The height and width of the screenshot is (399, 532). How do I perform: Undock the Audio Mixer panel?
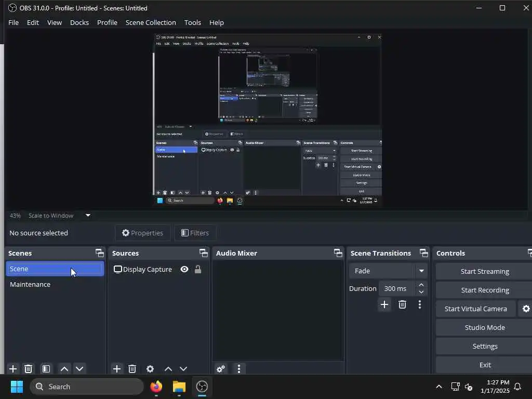[x=338, y=253]
